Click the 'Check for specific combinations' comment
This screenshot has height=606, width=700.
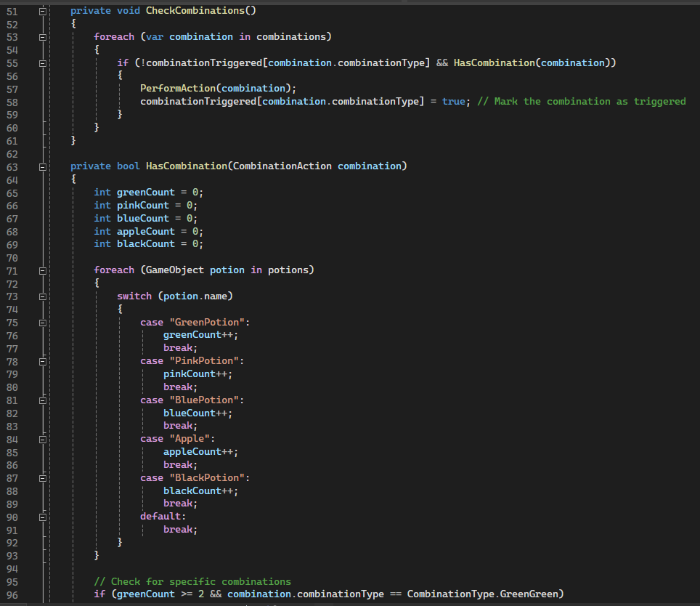coord(192,582)
